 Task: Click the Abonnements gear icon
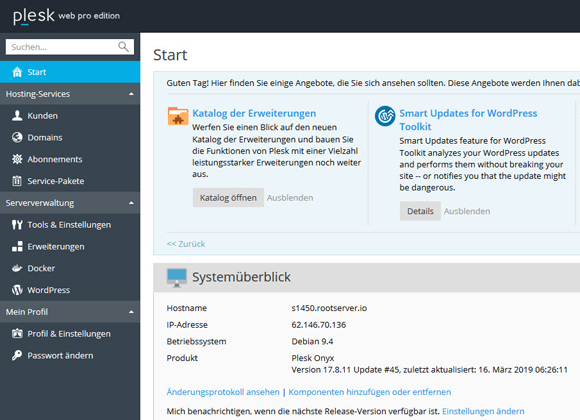[17, 159]
